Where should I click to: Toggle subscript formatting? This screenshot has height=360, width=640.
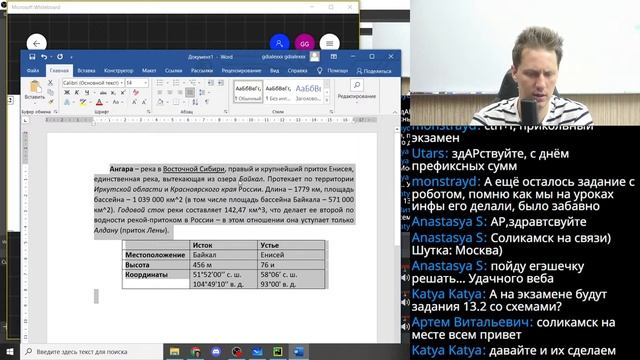[113, 93]
